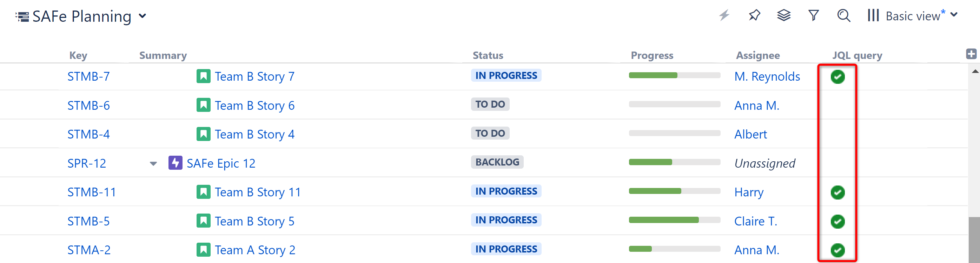Open the quick transformations lightning icon
Viewport: 980px width, 263px height.
tap(724, 15)
